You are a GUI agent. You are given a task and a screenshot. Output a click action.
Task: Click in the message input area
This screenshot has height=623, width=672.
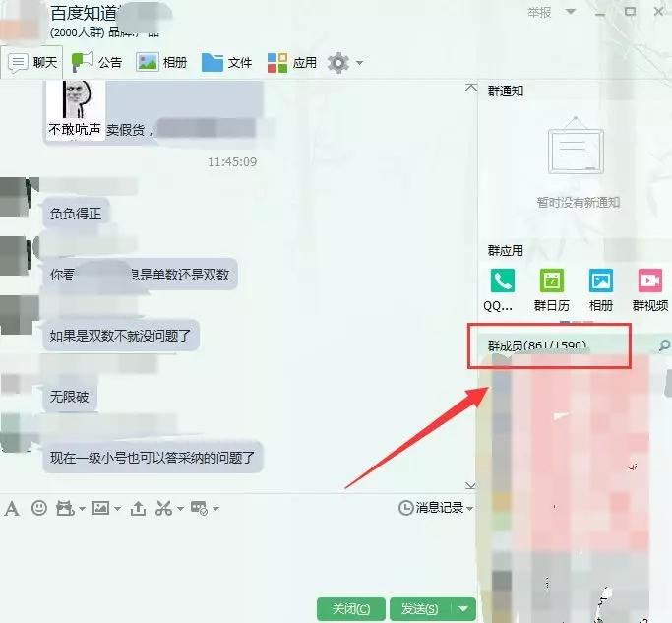tap(238, 557)
